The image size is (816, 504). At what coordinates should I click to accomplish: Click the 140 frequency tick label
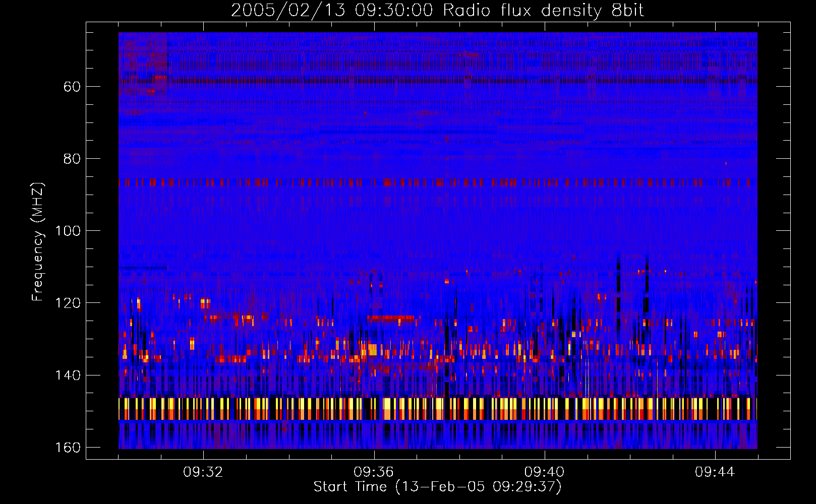pos(68,375)
